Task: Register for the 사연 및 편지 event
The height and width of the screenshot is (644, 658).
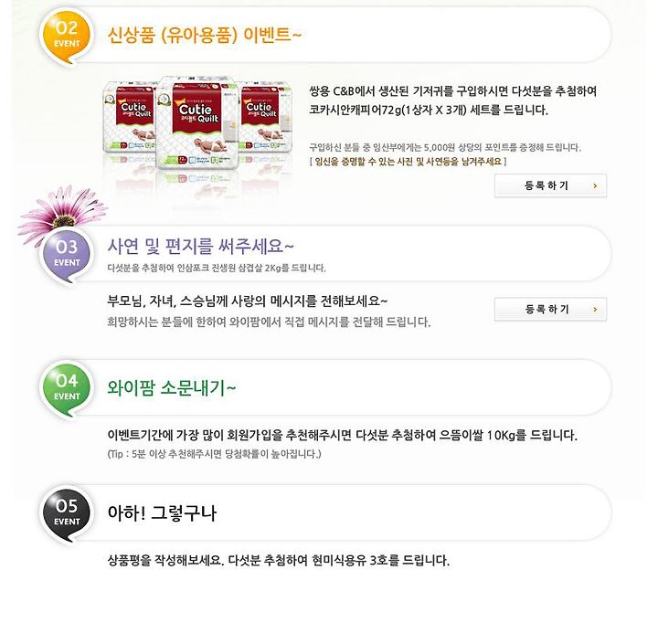Action: pos(550,309)
